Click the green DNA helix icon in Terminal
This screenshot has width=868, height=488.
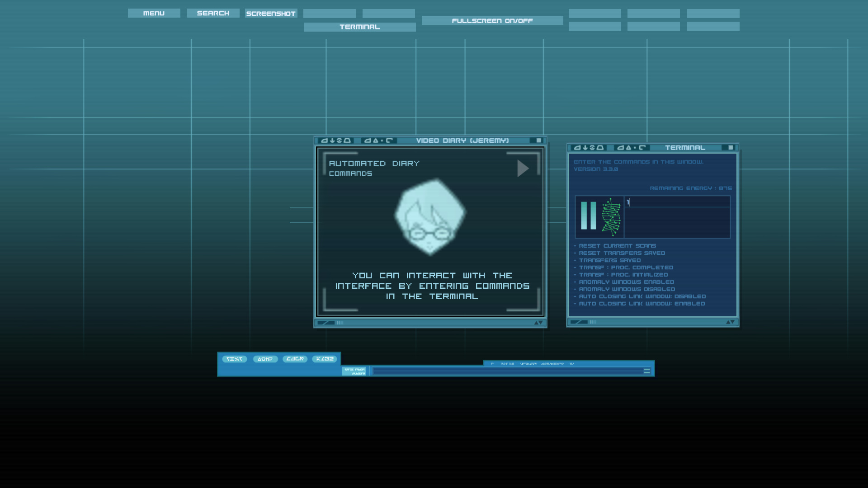pyautogui.click(x=611, y=217)
